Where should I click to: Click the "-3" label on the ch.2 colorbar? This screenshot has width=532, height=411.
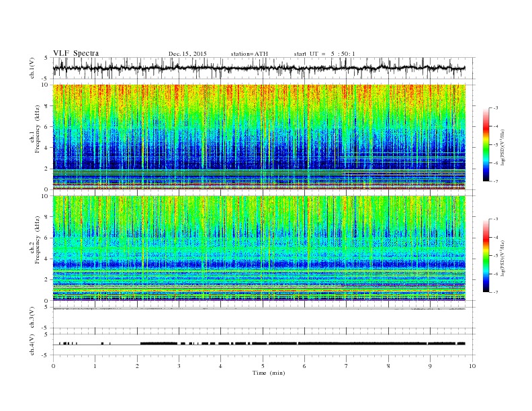(x=496, y=219)
